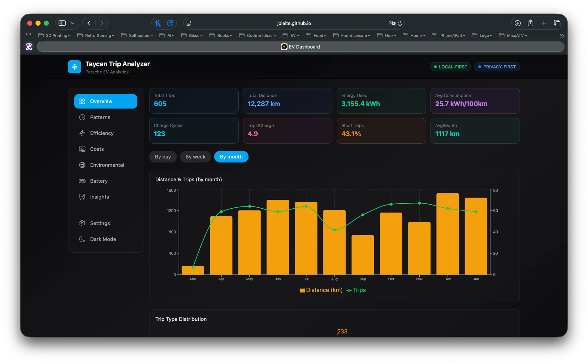Image resolution: width=588 pixels, height=364 pixels.
Task: Click the Costs icon in sidebar
Action: click(x=82, y=149)
